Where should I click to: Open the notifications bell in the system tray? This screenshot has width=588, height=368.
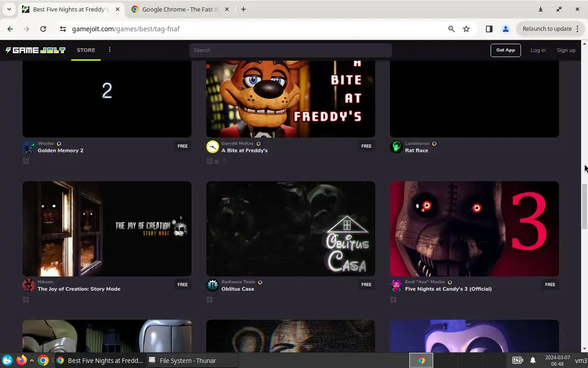point(533,360)
